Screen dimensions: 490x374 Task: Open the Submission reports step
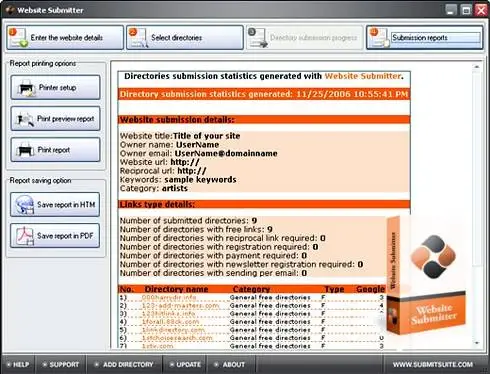click(x=425, y=38)
